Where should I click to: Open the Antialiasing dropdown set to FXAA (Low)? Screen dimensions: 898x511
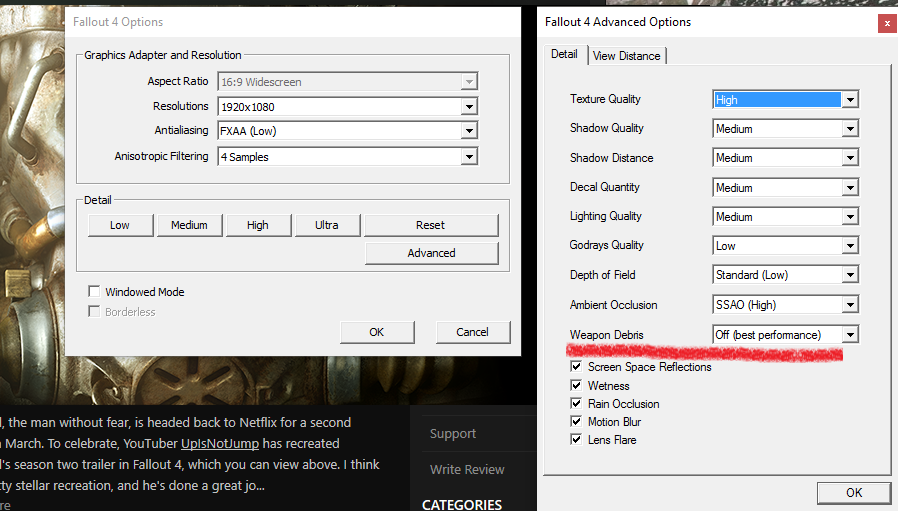click(x=348, y=131)
